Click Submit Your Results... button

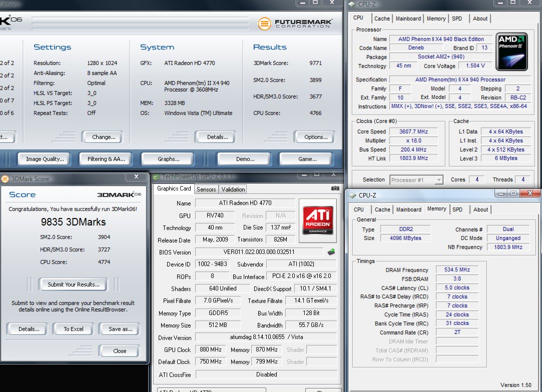point(73,284)
